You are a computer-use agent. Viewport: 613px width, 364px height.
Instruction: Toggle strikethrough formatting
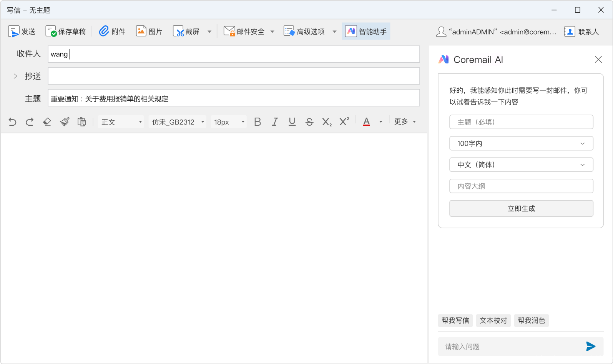[x=309, y=122]
